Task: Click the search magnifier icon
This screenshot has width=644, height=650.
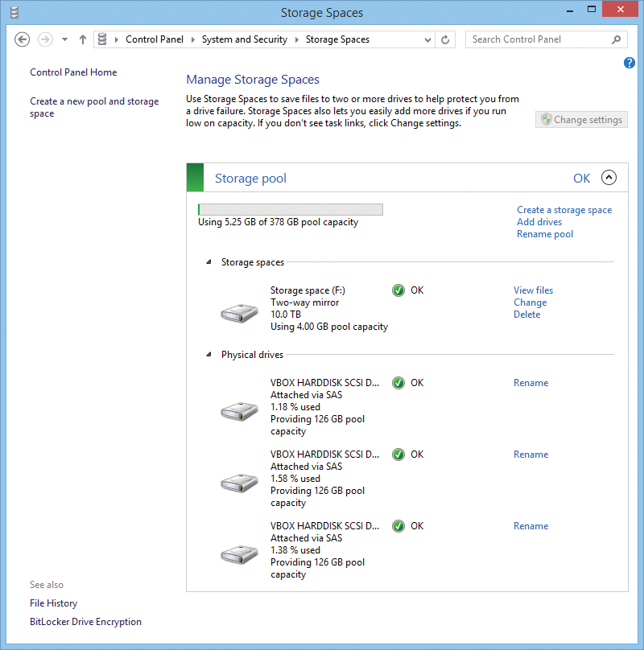Action: pos(617,39)
